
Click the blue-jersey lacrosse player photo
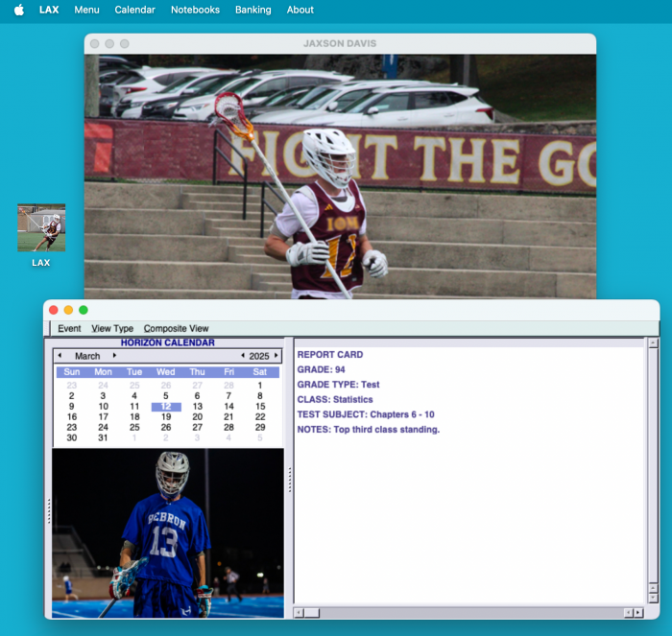click(x=167, y=532)
